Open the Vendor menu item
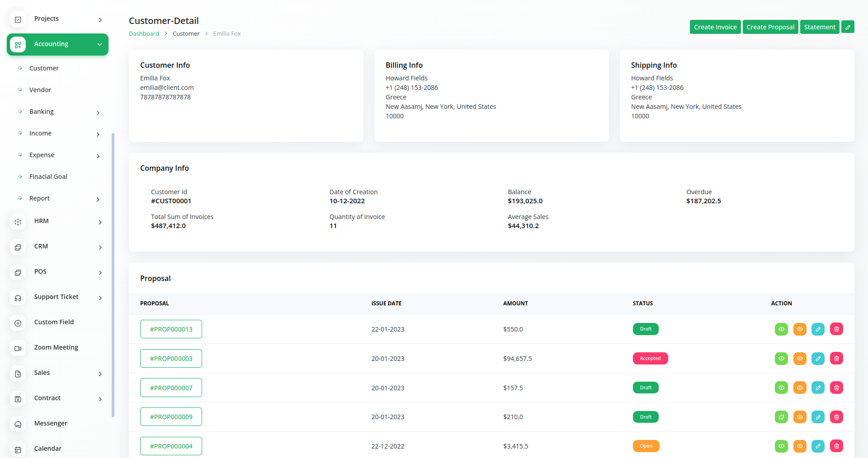 [40, 90]
